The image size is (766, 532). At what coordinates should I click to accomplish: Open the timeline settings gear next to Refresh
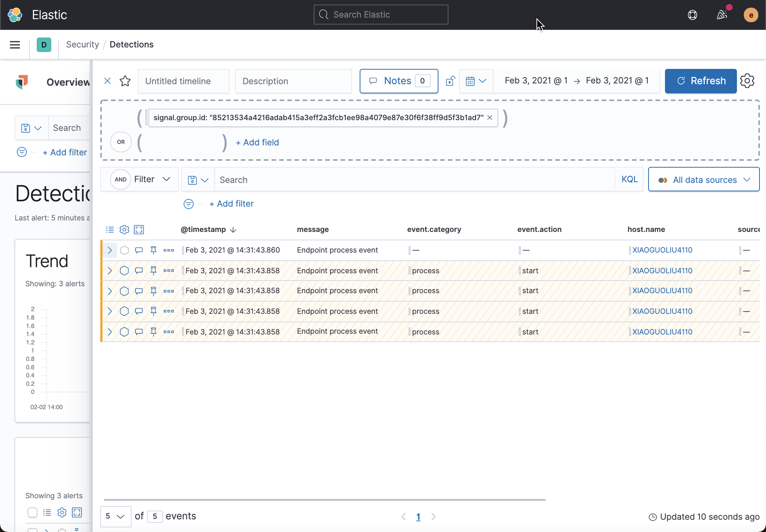pos(748,81)
